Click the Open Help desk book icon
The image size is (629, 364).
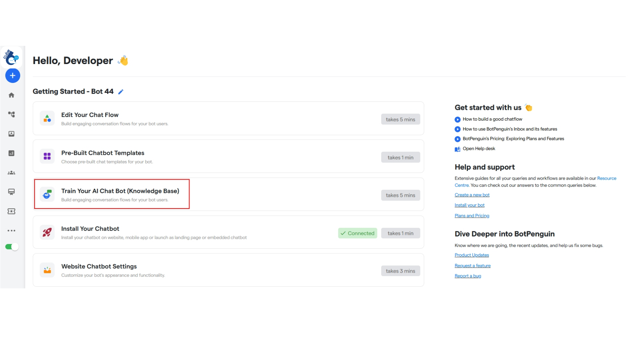pos(457,149)
